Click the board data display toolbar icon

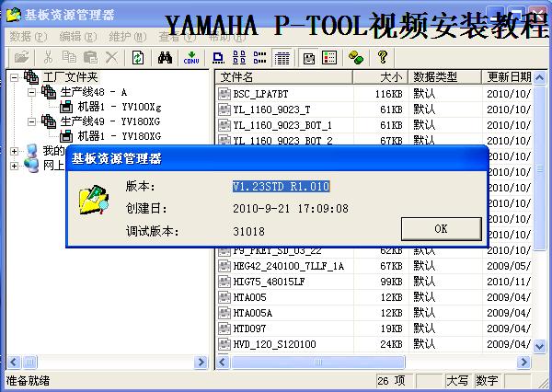(x=309, y=58)
